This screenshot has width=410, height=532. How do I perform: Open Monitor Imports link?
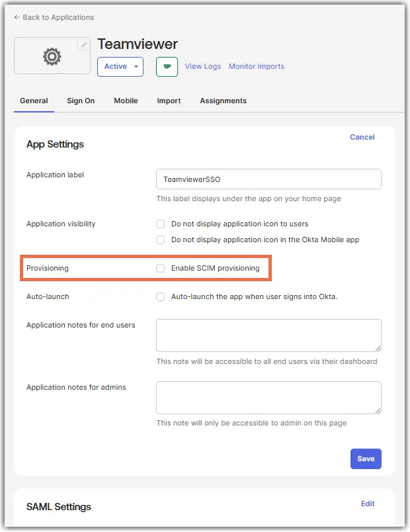tap(257, 66)
